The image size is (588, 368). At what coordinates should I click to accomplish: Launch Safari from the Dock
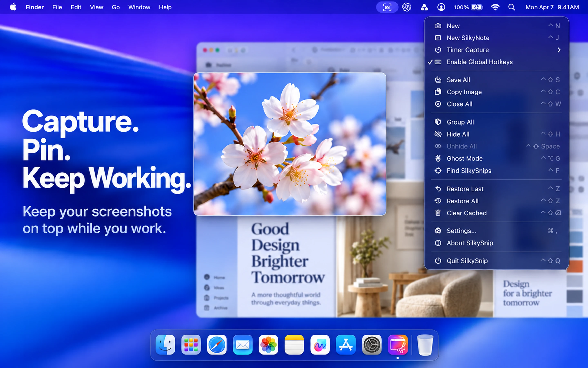tap(217, 345)
